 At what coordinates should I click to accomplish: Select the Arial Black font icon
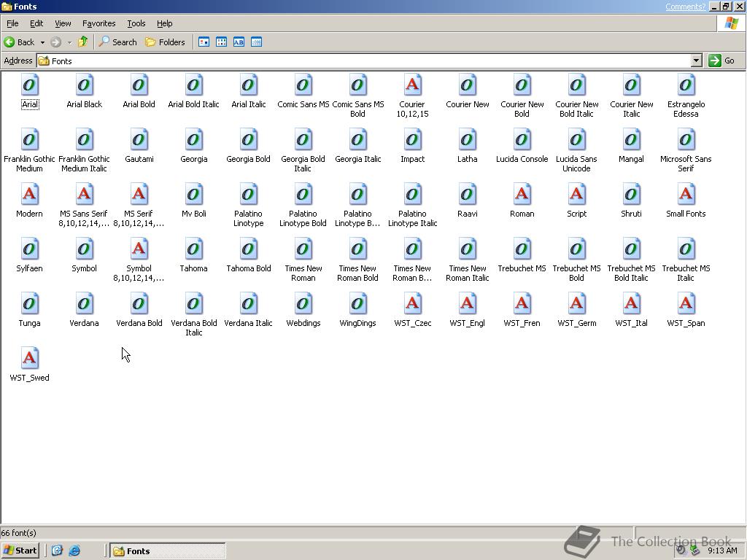(84, 85)
